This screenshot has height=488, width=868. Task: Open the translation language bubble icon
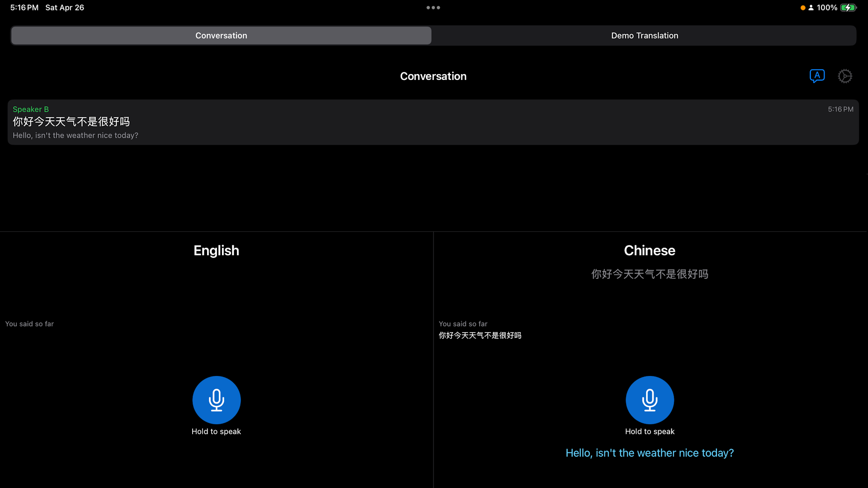point(817,76)
